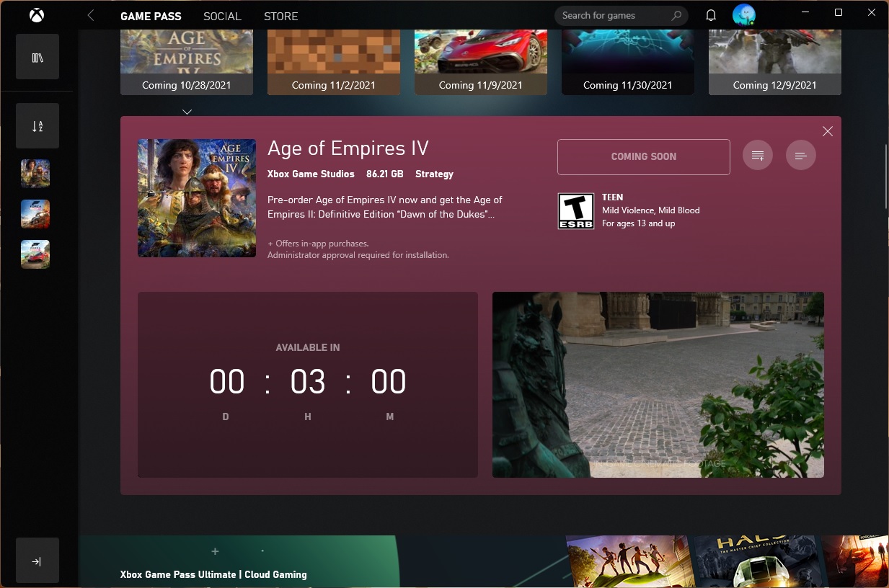This screenshot has width=889, height=588.
Task: Click the COMING SOON button
Action: pyautogui.click(x=644, y=156)
